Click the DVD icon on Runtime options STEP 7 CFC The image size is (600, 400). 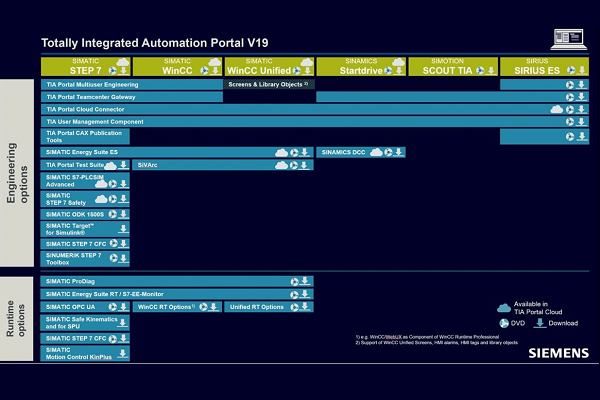[112, 339]
